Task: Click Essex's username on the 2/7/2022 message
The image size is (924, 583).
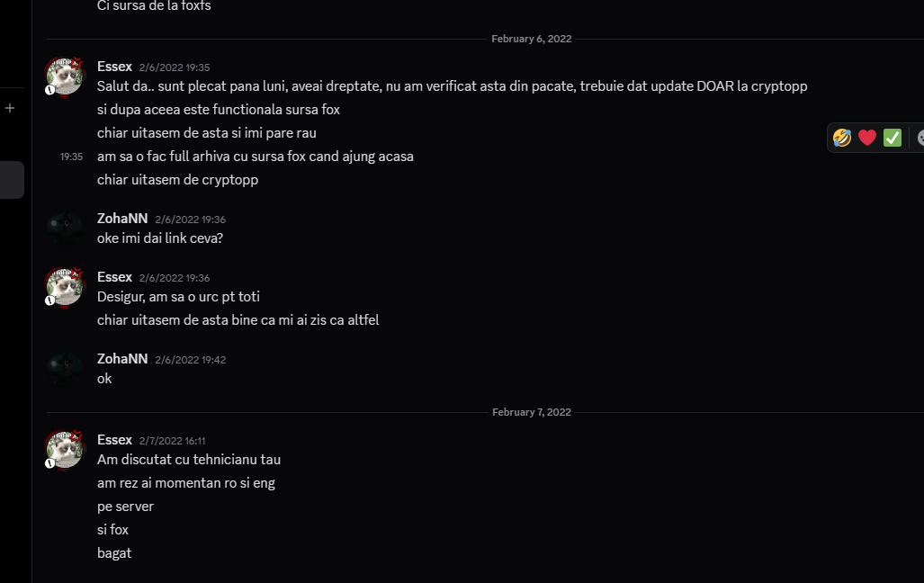Action: (114, 439)
